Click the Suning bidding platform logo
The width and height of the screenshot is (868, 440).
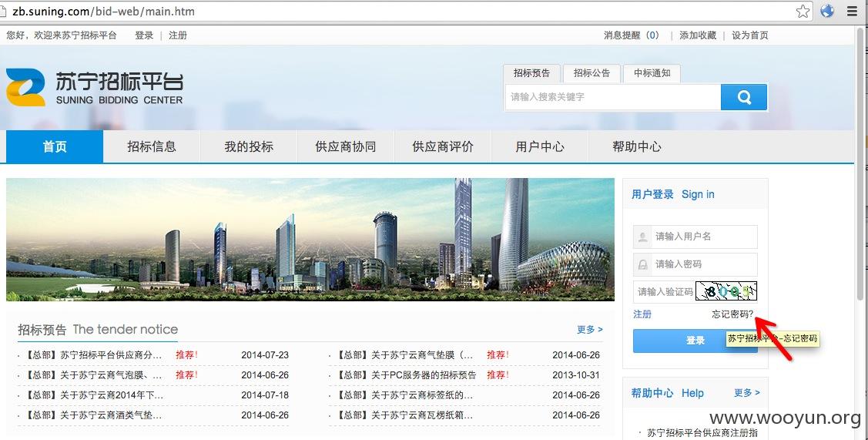tap(94, 87)
